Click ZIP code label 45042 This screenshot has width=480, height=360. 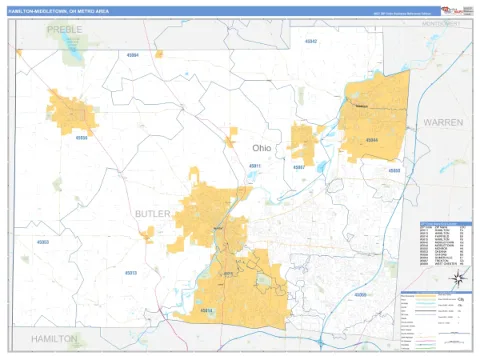311,41
